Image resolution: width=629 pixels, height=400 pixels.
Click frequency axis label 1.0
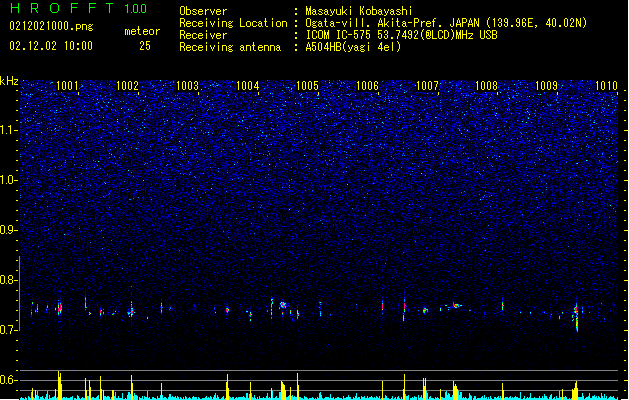(9, 180)
